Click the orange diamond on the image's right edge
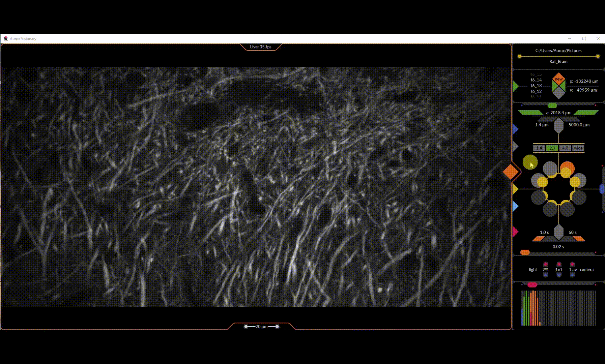Image resolution: width=605 pixels, height=364 pixels. [x=511, y=172]
